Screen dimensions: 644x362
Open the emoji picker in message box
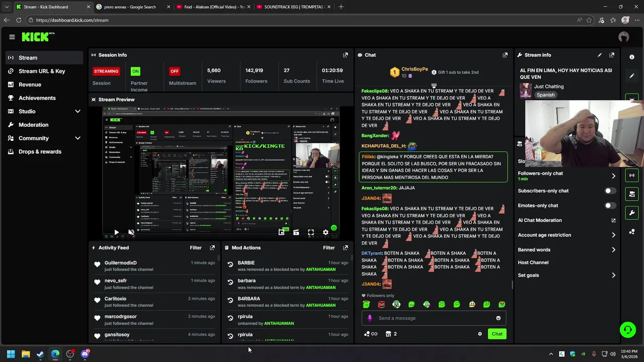click(x=498, y=318)
